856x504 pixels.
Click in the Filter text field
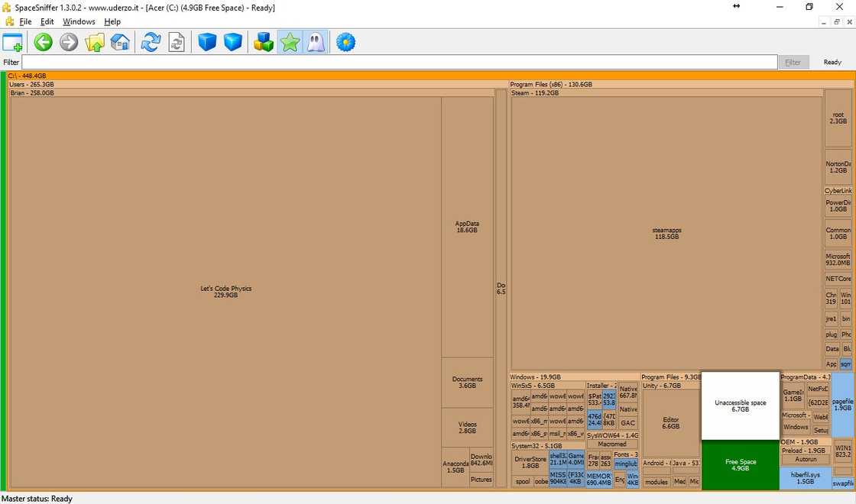point(397,62)
